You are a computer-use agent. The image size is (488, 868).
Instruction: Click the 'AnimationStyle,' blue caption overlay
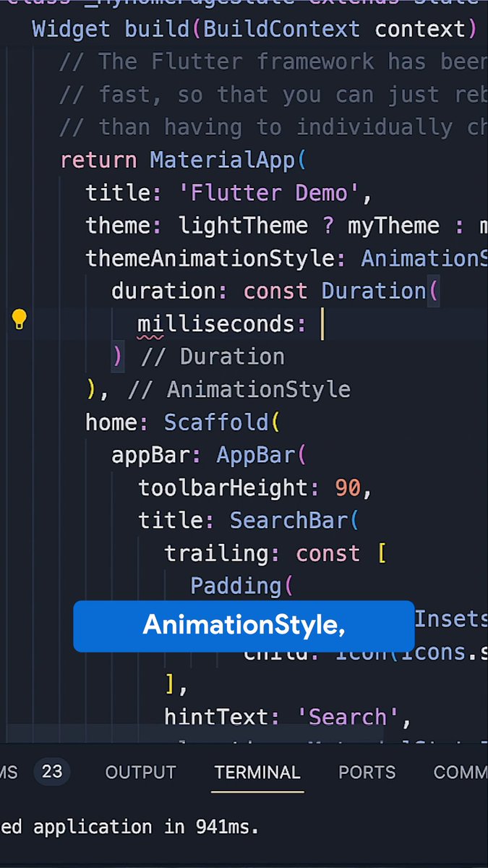pyautogui.click(x=244, y=626)
